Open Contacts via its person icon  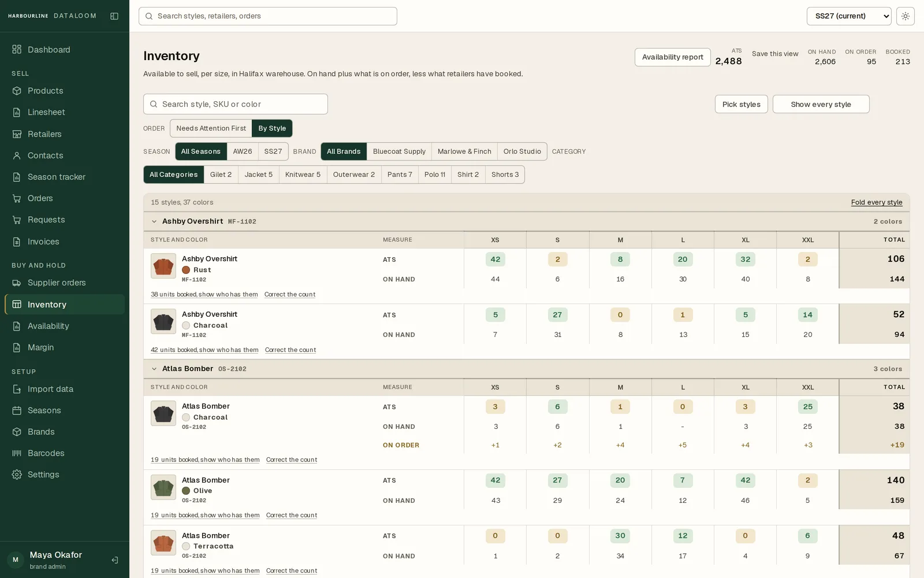click(x=17, y=155)
